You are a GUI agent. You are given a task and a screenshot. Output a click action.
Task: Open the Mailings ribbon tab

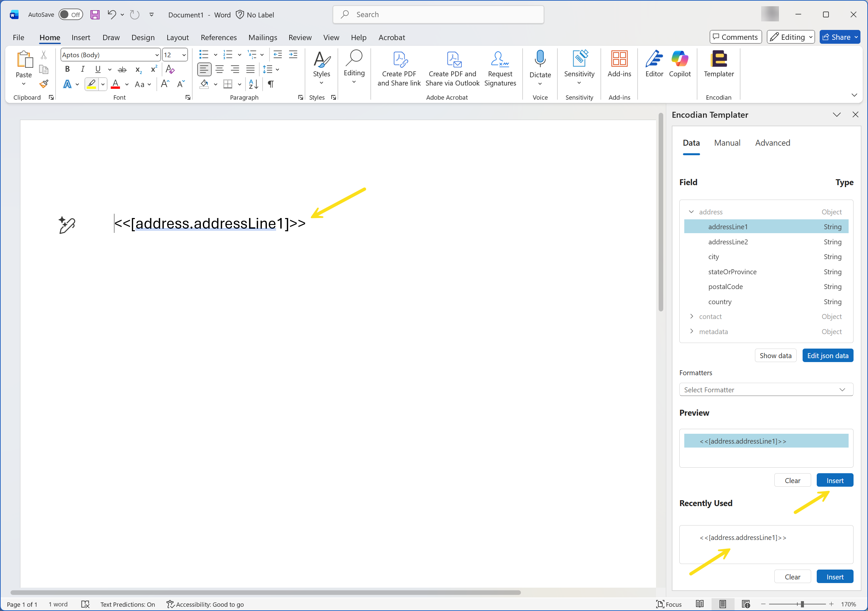point(262,37)
